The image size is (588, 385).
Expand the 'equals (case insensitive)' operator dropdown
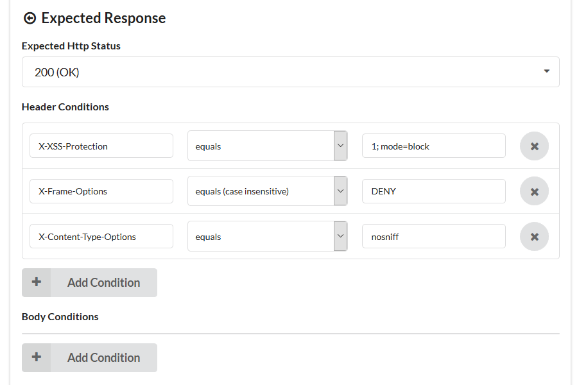267,191
